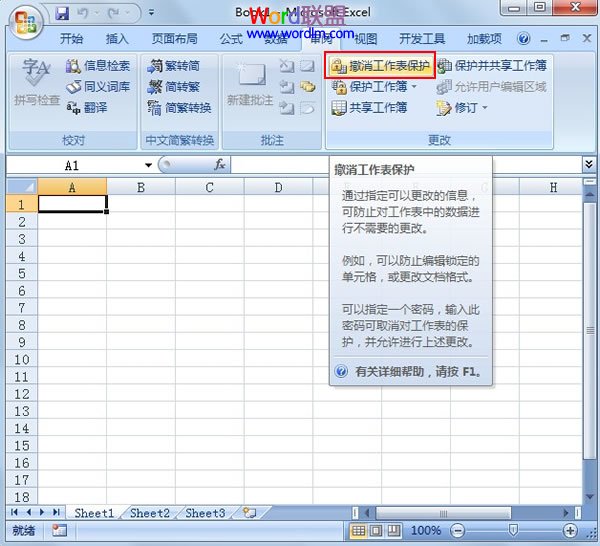Select column B header
The height and width of the screenshot is (546, 600).
point(140,187)
